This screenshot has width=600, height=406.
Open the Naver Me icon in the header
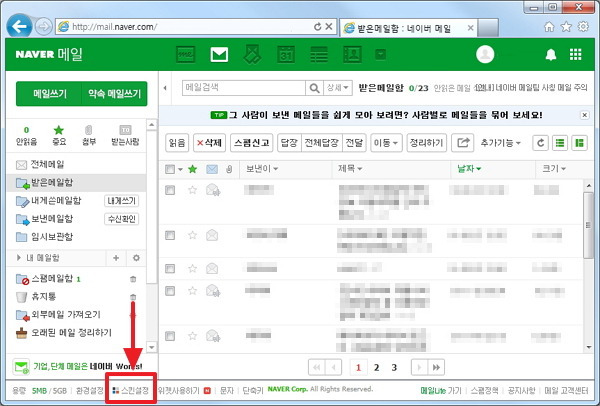tap(186, 55)
